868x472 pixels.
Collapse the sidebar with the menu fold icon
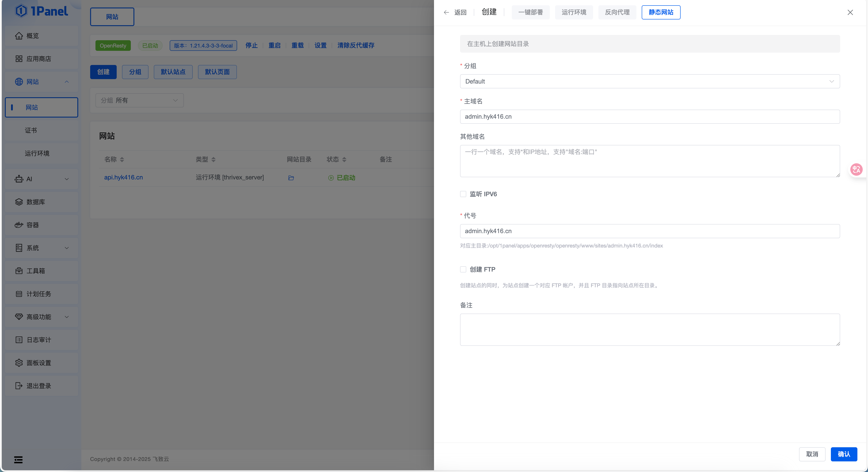[18, 460]
